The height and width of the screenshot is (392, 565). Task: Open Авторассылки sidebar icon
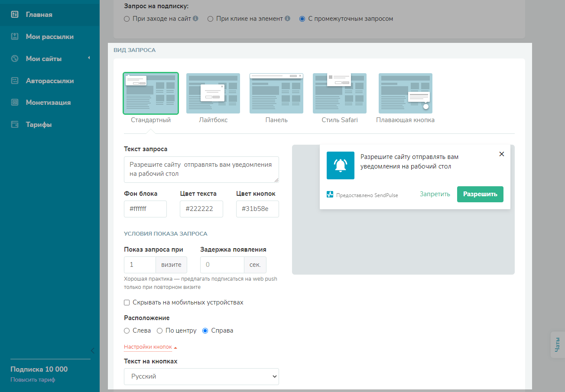click(x=15, y=81)
